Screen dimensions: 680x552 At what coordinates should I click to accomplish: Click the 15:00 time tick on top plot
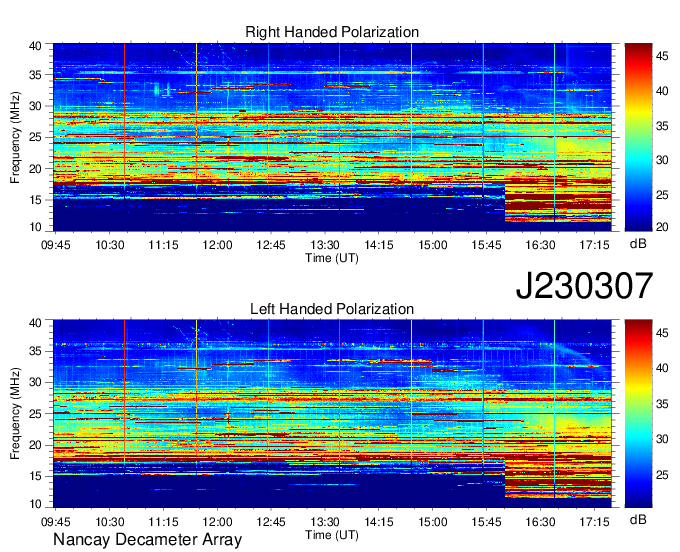(432, 245)
